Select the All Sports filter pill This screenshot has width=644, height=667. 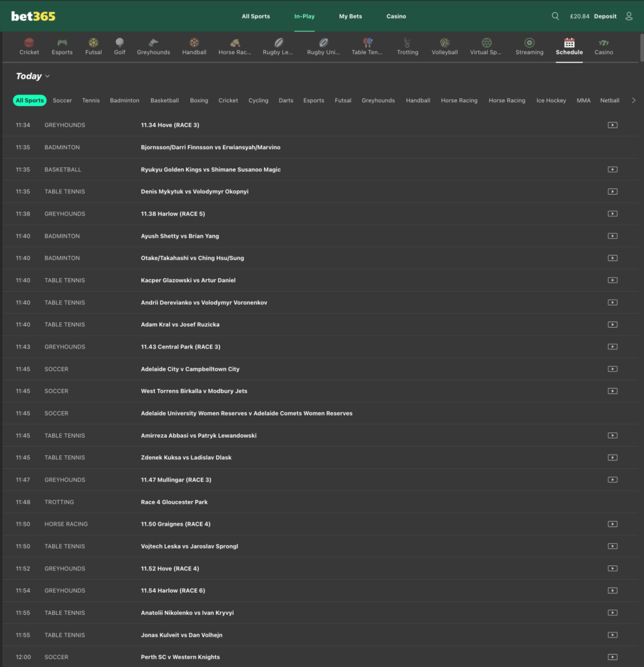(x=29, y=100)
